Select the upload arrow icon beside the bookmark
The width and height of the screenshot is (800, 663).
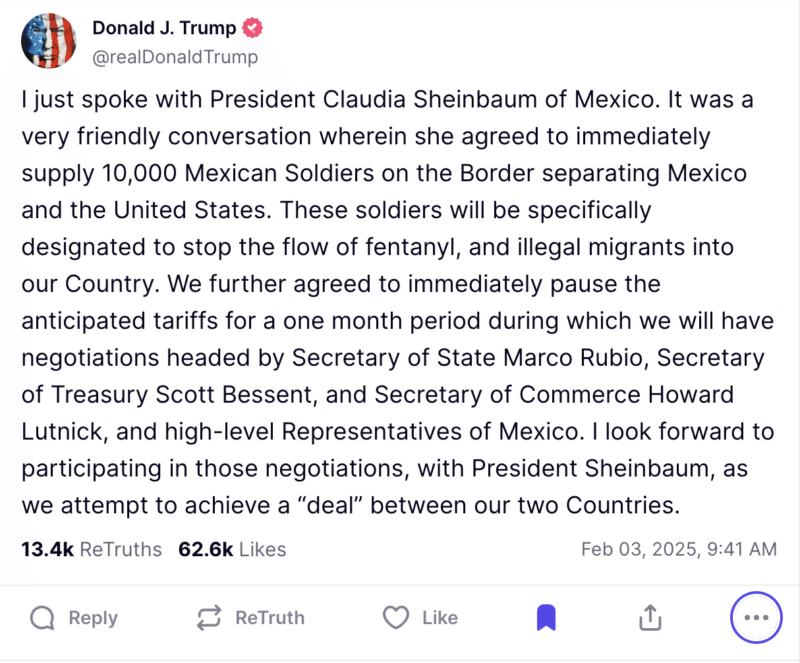coord(651,618)
